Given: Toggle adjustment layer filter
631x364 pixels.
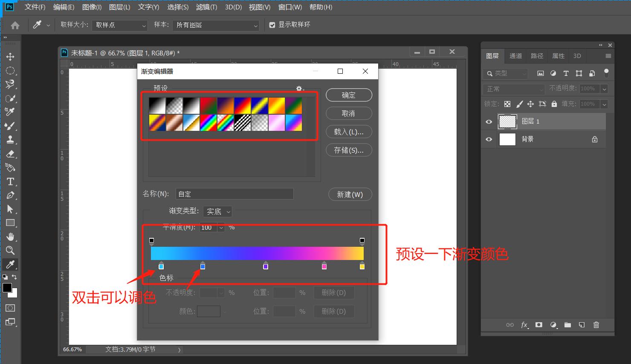Looking at the screenshot, I should tap(553, 73).
